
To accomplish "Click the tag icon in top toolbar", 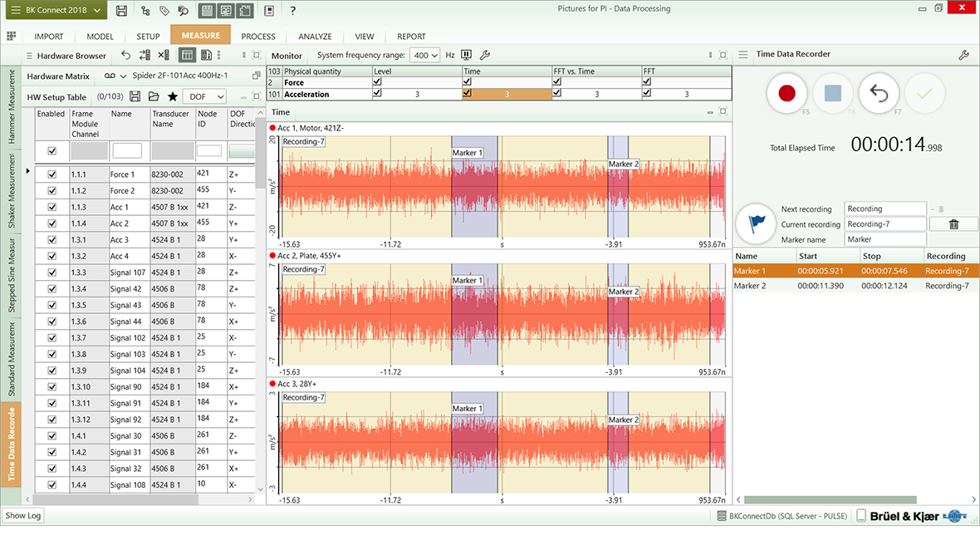I will [164, 11].
